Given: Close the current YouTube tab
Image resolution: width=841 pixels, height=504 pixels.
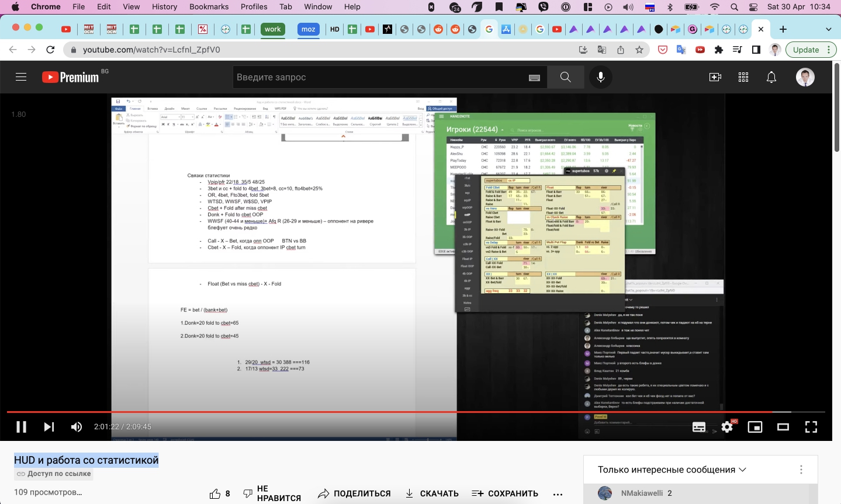Looking at the screenshot, I should pos(760,29).
